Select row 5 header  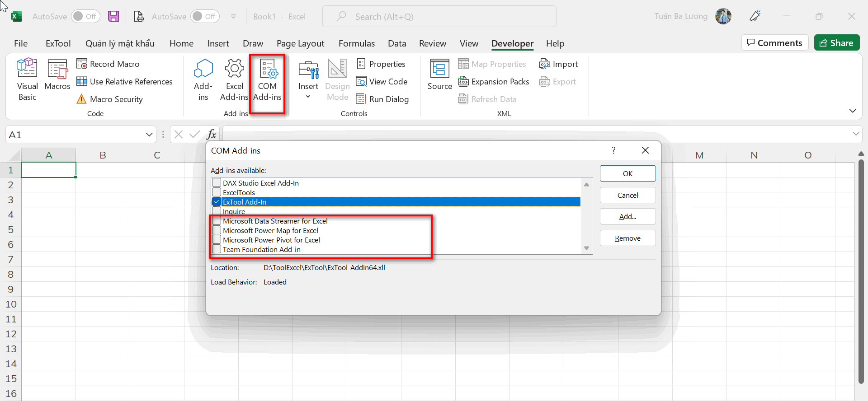click(x=11, y=229)
